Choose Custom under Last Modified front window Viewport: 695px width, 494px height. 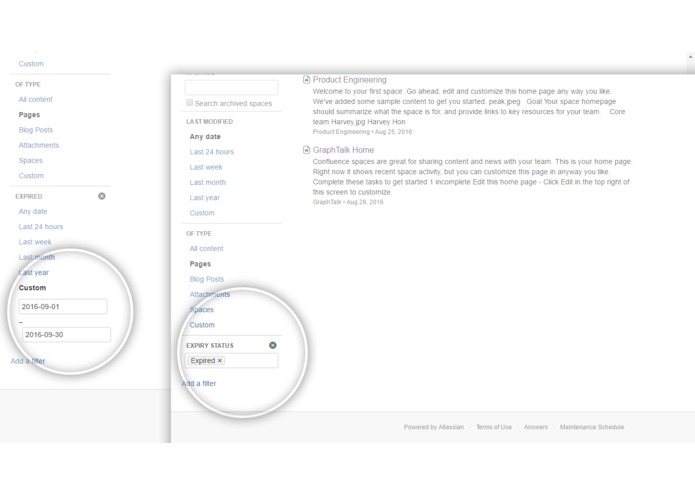202,213
